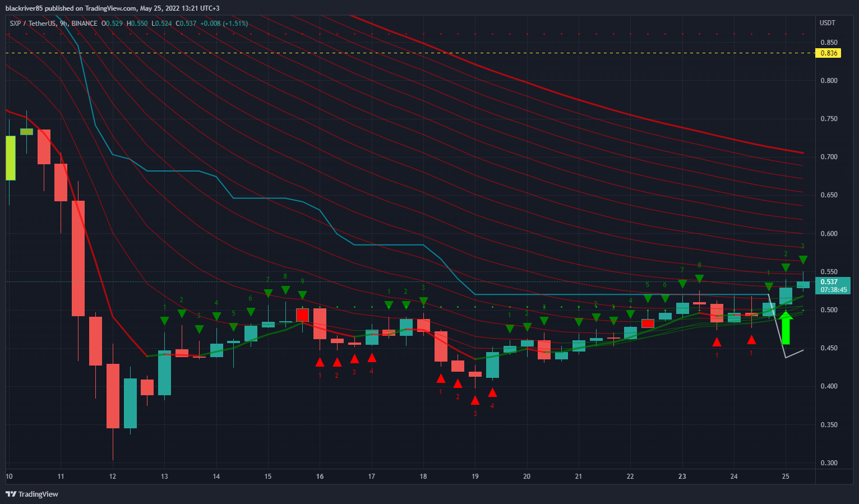Click the 0.550 price axis value
Viewport: 859px width, 504px height.
[x=829, y=272]
